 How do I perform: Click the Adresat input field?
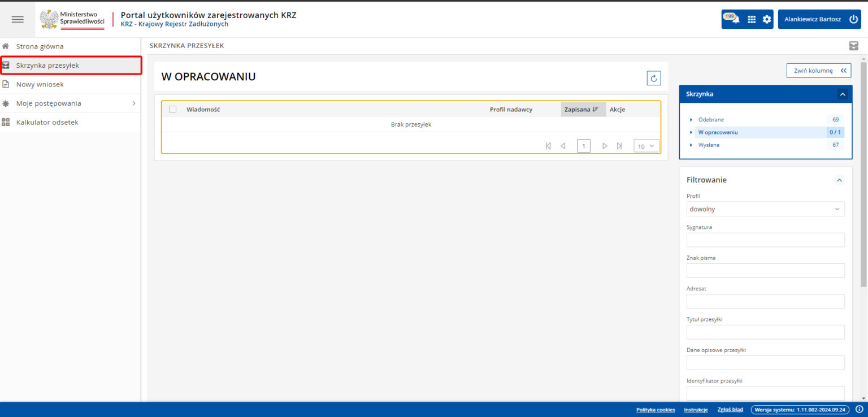coord(766,301)
